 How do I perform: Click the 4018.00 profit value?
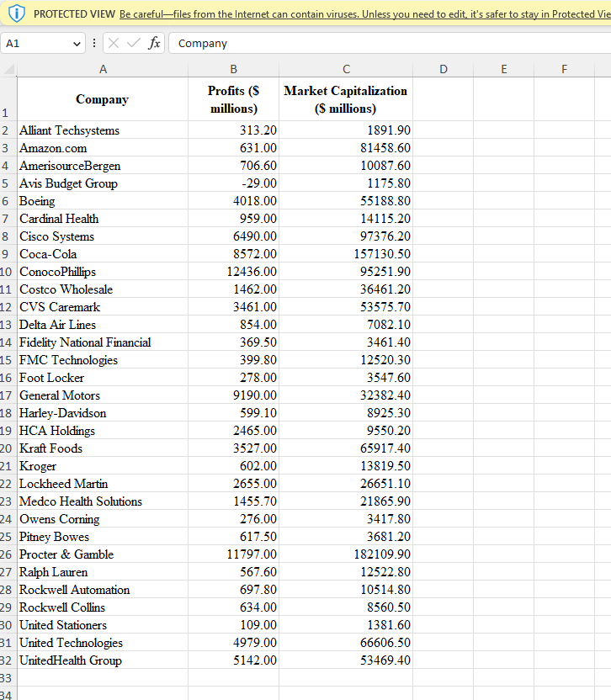point(234,201)
